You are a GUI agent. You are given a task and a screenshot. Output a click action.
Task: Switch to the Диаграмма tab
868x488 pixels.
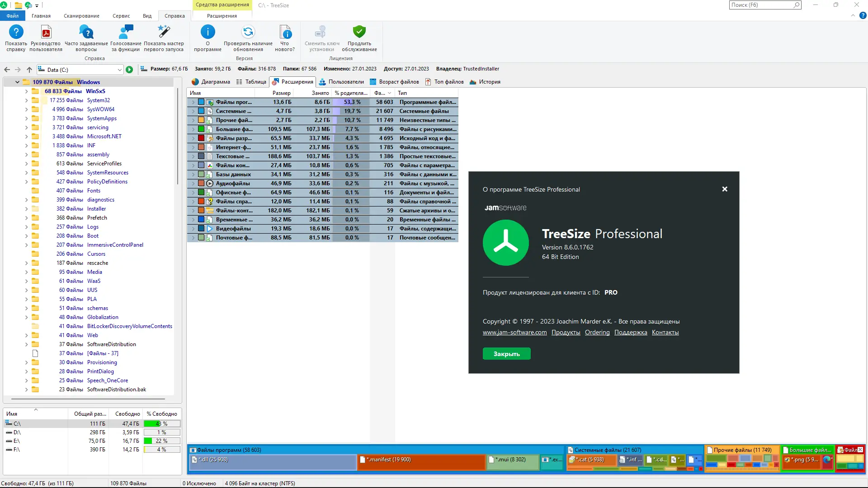[211, 82]
